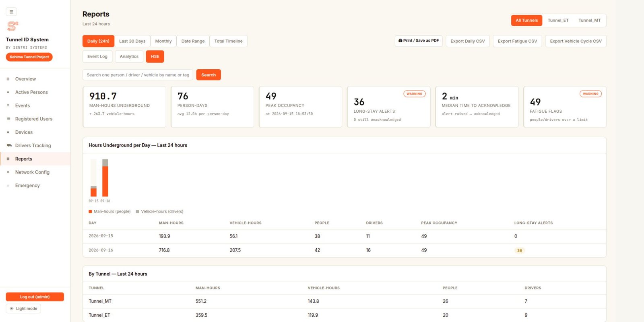Click the Emergency warning icon
Viewport: 644px width, 322px height.
8,186
